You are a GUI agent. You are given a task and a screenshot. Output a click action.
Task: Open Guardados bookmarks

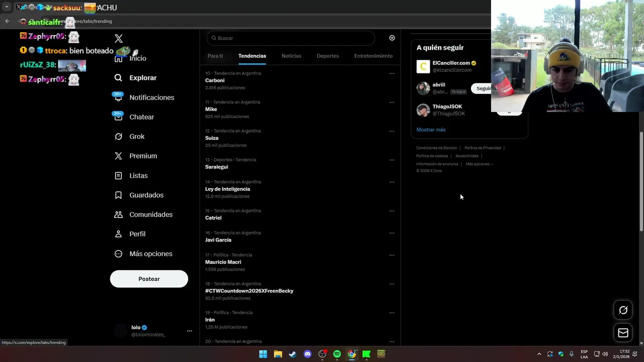(139, 195)
